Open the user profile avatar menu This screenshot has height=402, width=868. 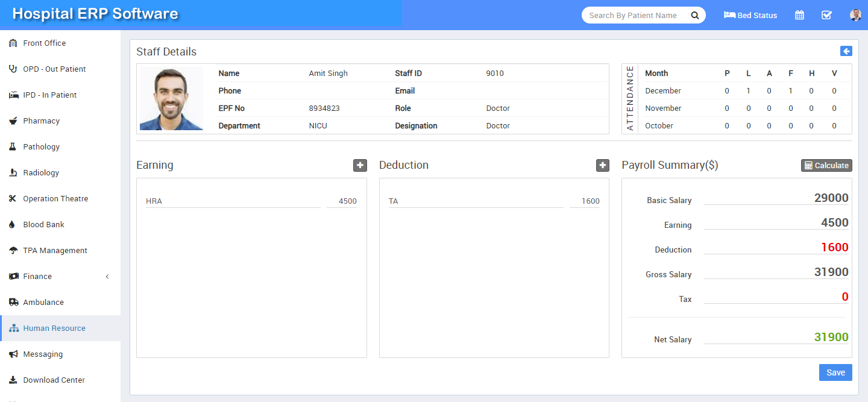click(855, 15)
